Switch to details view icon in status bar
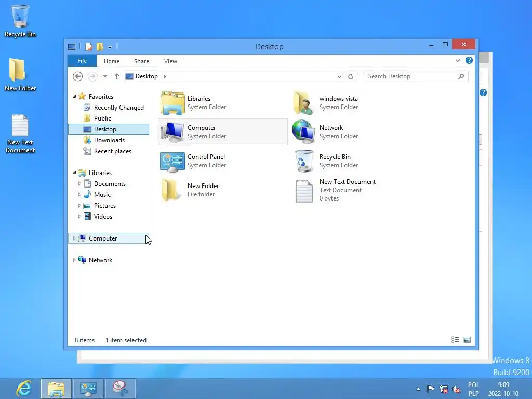This screenshot has width=532, height=399. pos(455,340)
